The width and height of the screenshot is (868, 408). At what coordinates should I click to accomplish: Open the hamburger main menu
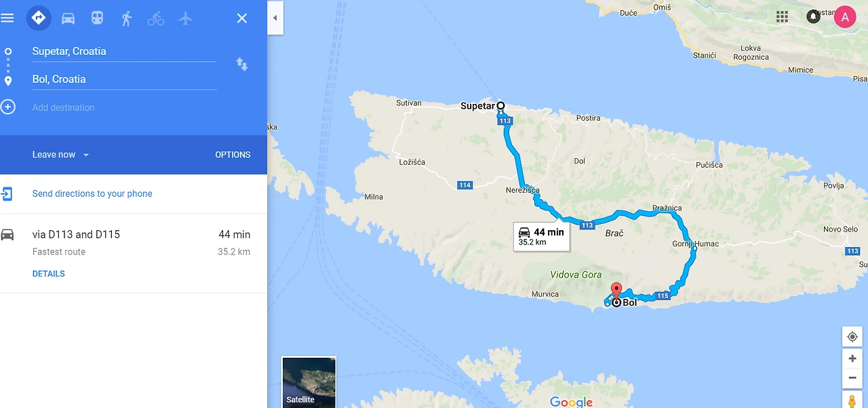tap(7, 18)
